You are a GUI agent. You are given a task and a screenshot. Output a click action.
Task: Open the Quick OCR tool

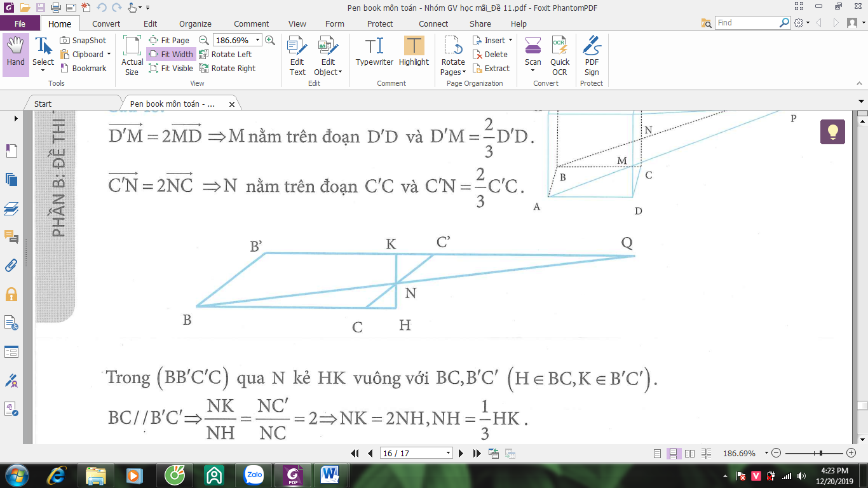pos(560,56)
